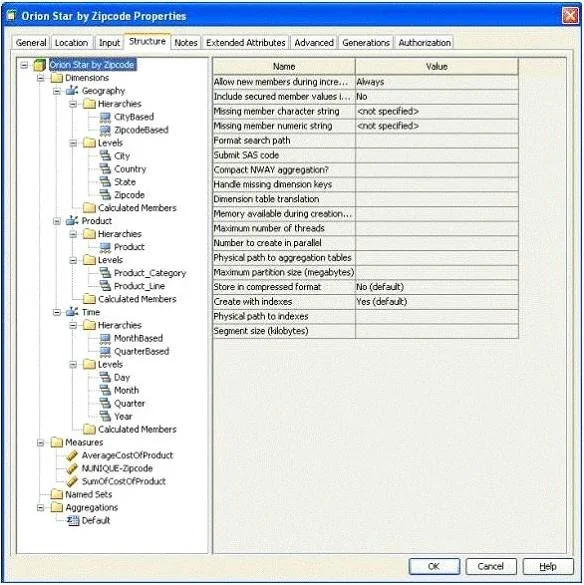
Task: Click the OK button
Action: point(434,567)
